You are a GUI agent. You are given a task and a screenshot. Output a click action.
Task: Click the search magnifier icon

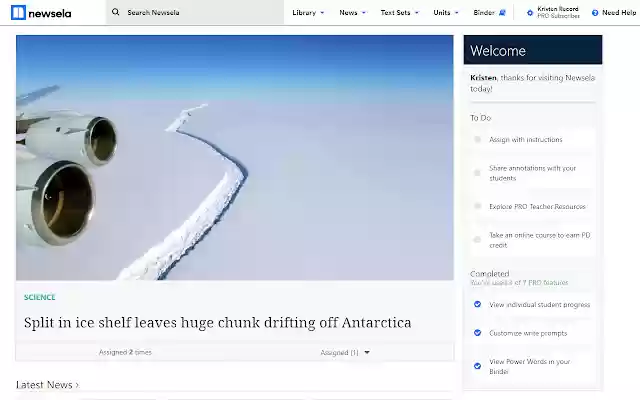pyautogui.click(x=116, y=12)
